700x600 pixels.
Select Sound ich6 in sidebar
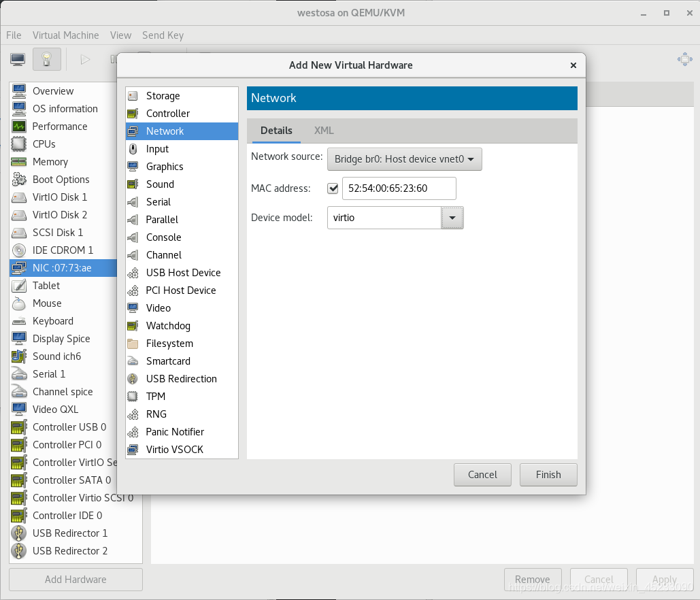pyautogui.click(x=63, y=356)
